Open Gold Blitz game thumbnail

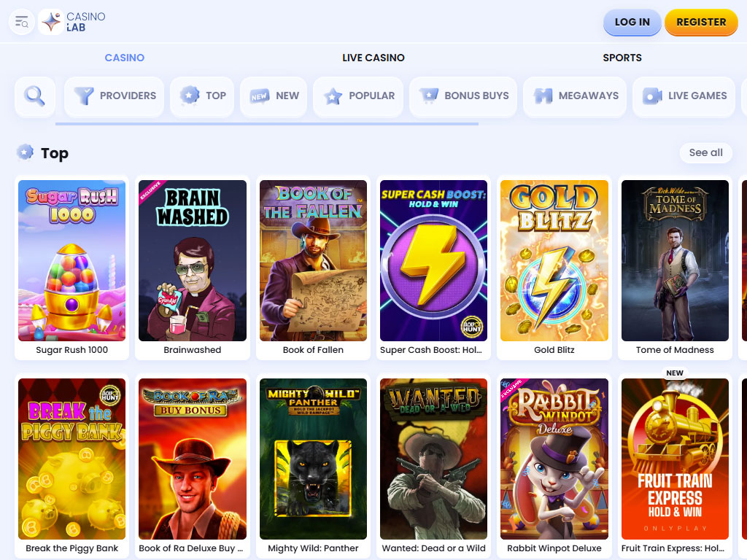pos(554,260)
